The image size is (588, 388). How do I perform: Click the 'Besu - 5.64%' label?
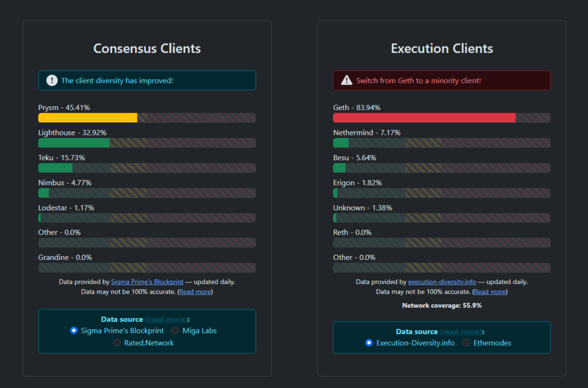pos(355,158)
